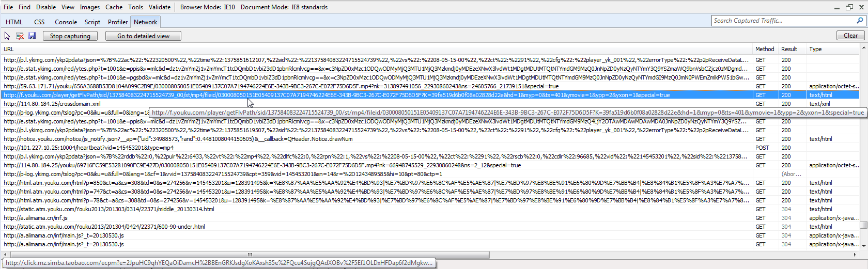Switch to the HTML tab
The image size is (868, 269).
pyautogui.click(x=14, y=22)
